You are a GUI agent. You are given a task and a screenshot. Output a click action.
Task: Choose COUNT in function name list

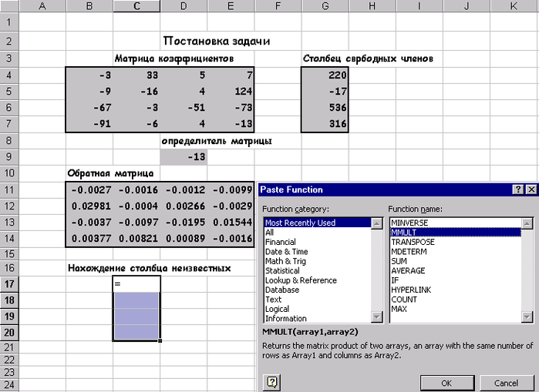(456, 300)
